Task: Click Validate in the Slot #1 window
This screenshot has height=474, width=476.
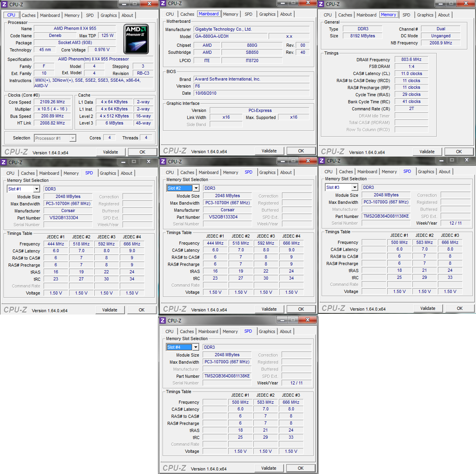Action: (110, 310)
